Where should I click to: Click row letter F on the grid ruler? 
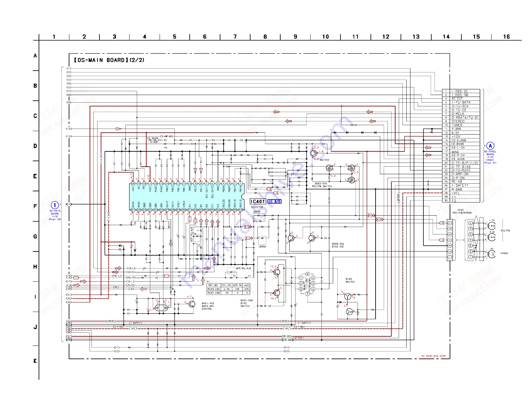click(35, 206)
